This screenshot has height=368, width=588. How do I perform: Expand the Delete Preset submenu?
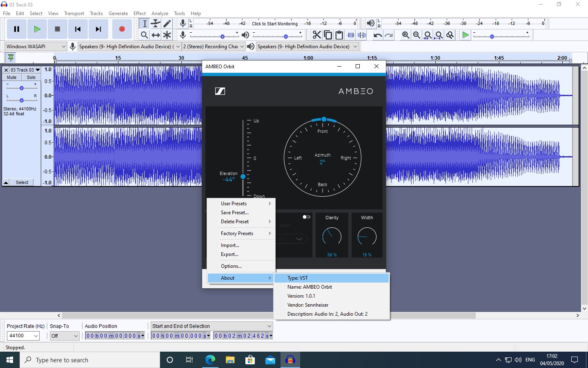[241, 222]
